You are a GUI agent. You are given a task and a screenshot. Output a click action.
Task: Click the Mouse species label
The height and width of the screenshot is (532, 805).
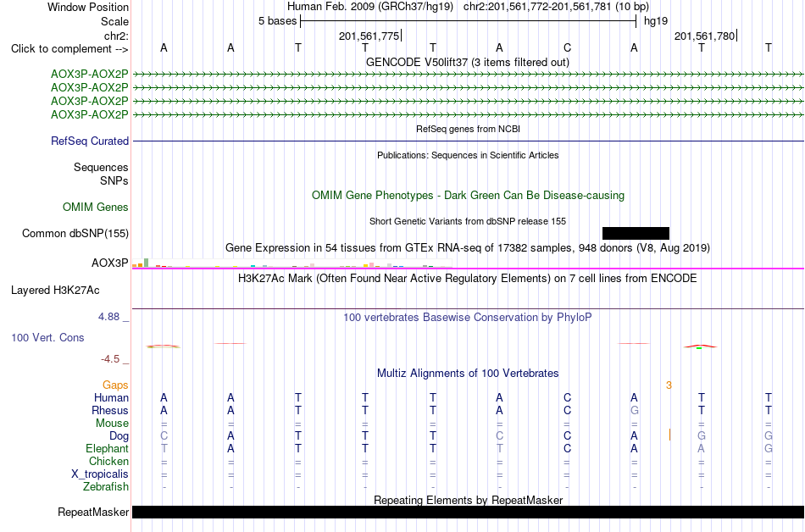pyautogui.click(x=112, y=424)
